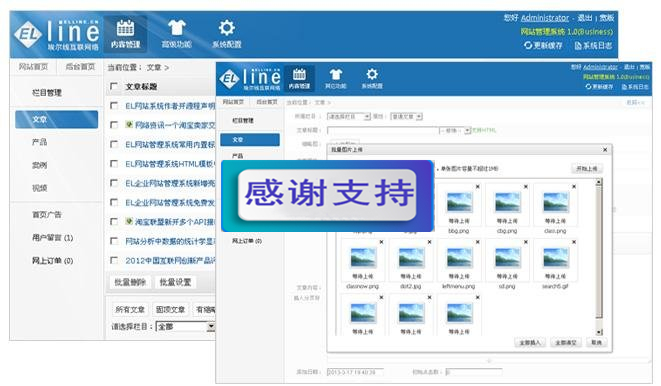Remove bbg.png from upload queue

point(478,186)
